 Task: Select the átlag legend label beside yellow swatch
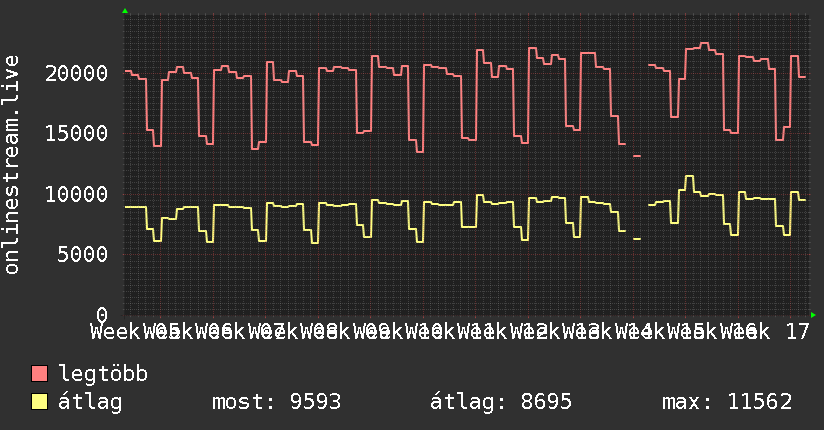point(90,402)
